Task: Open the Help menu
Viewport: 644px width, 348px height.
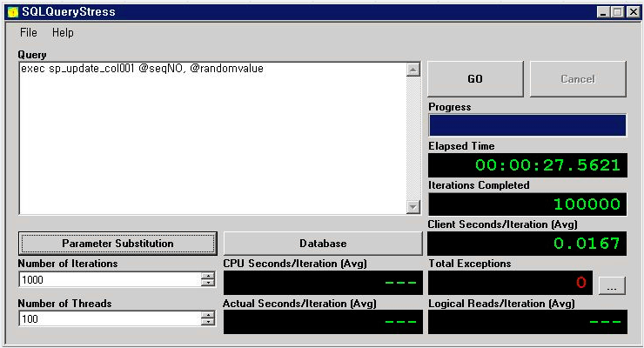Action: pyautogui.click(x=63, y=32)
